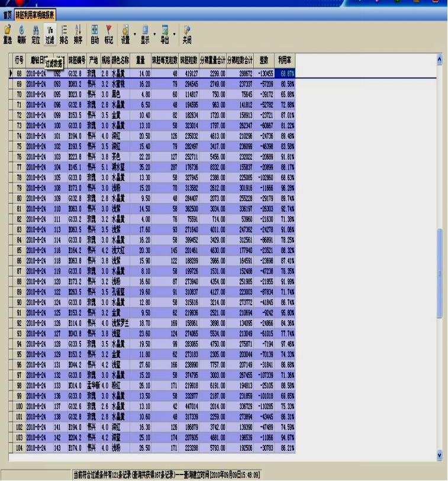The width and height of the screenshot is (448, 481).
Task: Click the scrollbar down arrow
Action: coord(439,455)
